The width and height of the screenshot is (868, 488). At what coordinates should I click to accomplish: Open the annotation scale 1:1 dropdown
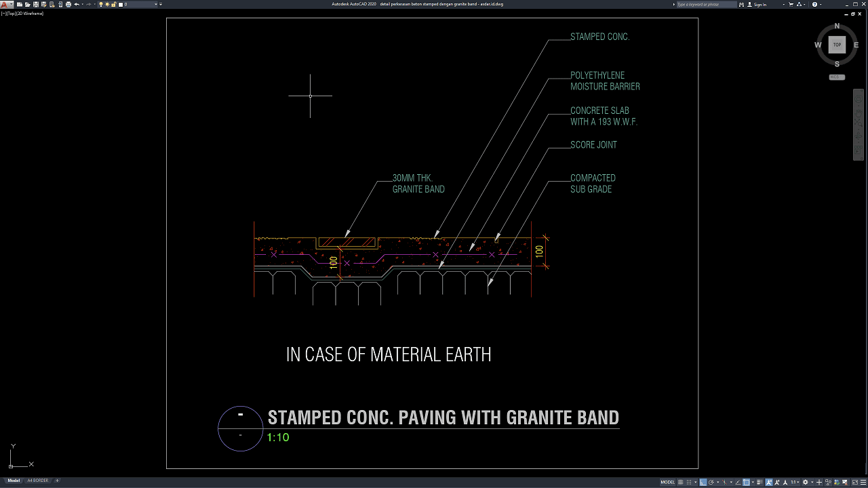click(x=795, y=483)
